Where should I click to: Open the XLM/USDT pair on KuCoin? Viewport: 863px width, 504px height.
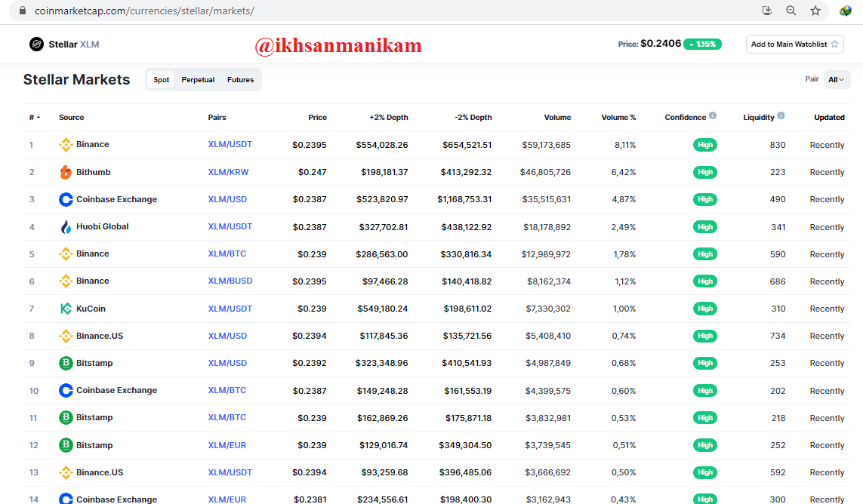tap(230, 309)
